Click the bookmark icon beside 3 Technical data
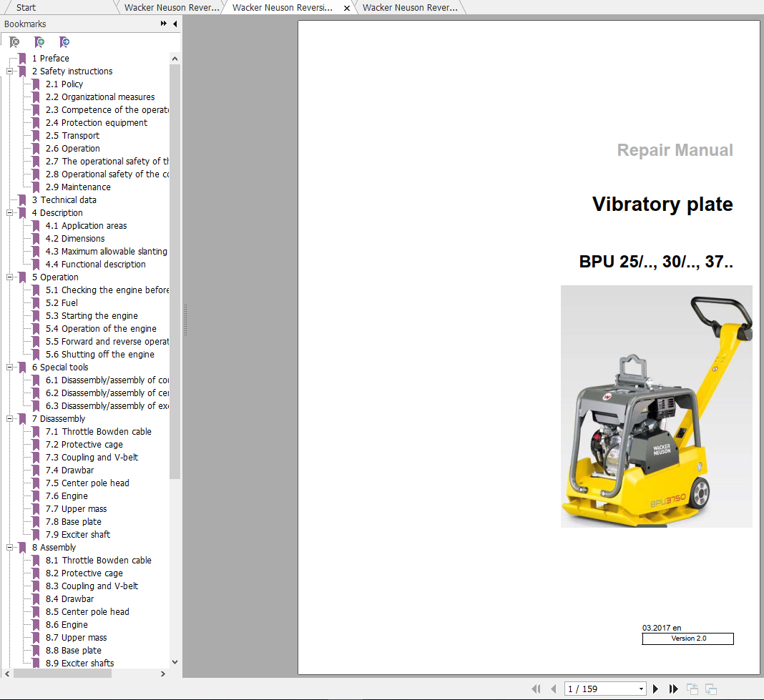 pyautogui.click(x=22, y=200)
